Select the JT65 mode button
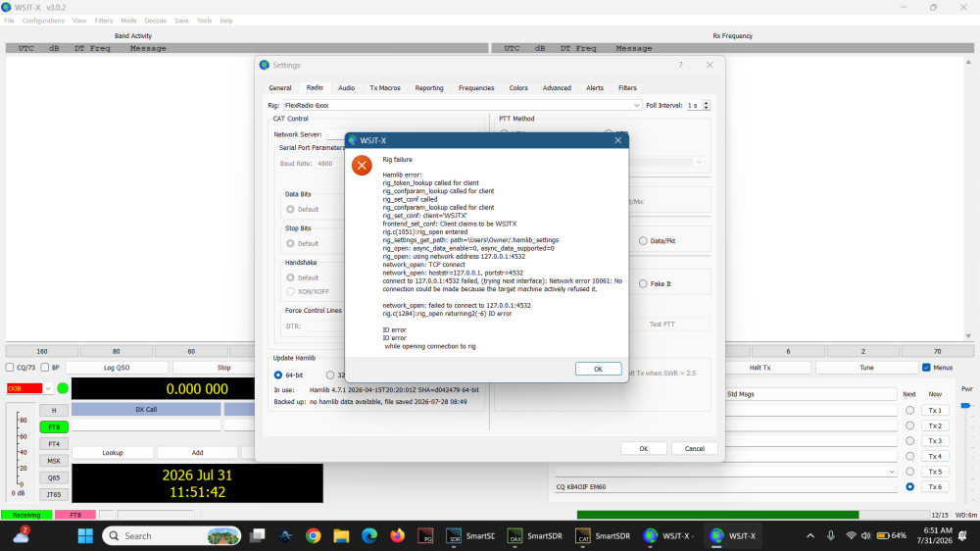The height and width of the screenshot is (551, 980). click(54, 495)
